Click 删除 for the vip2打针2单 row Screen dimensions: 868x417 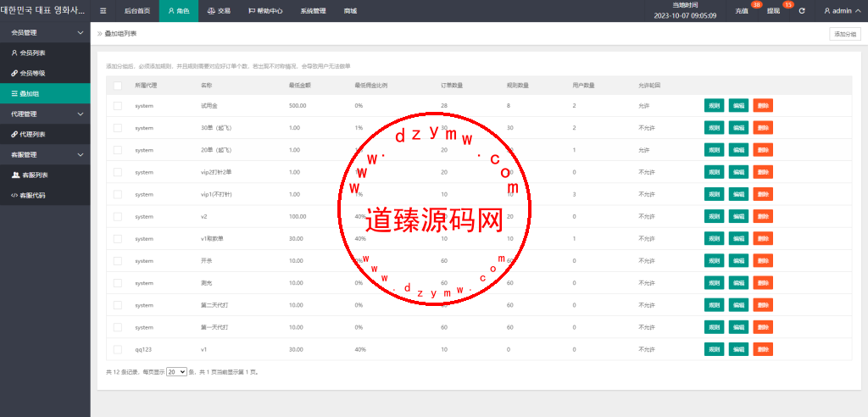coord(763,172)
